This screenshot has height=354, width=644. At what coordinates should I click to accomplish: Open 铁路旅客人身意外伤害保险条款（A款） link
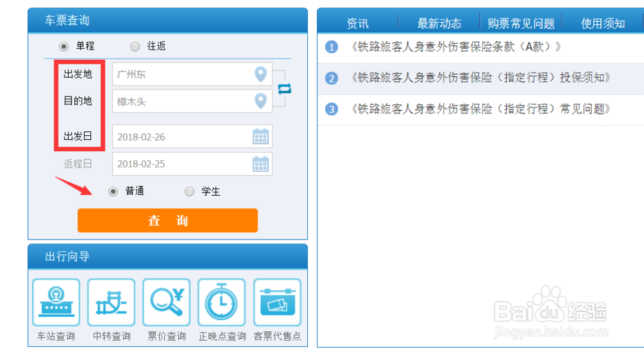[x=455, y=47]
